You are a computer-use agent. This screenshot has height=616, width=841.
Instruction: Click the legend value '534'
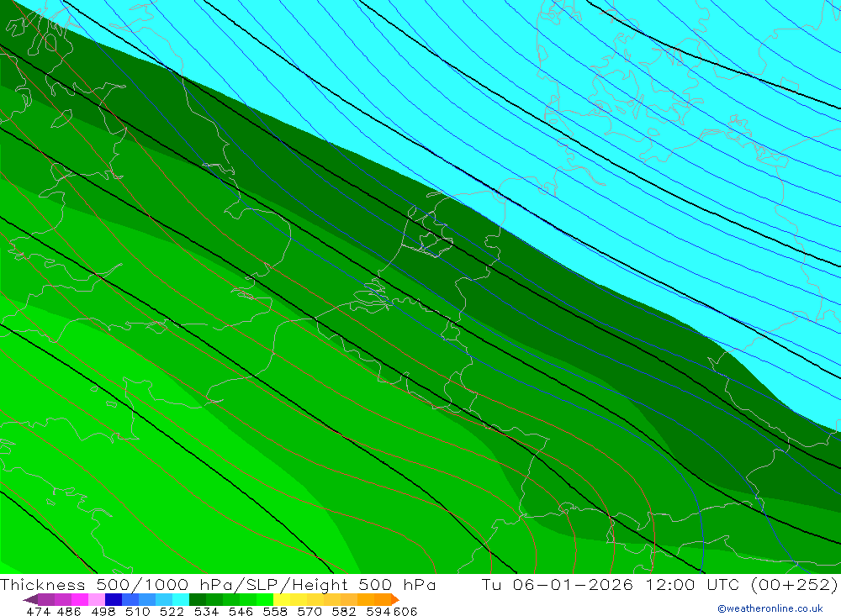pyautogui.click(x=206, y=611)
